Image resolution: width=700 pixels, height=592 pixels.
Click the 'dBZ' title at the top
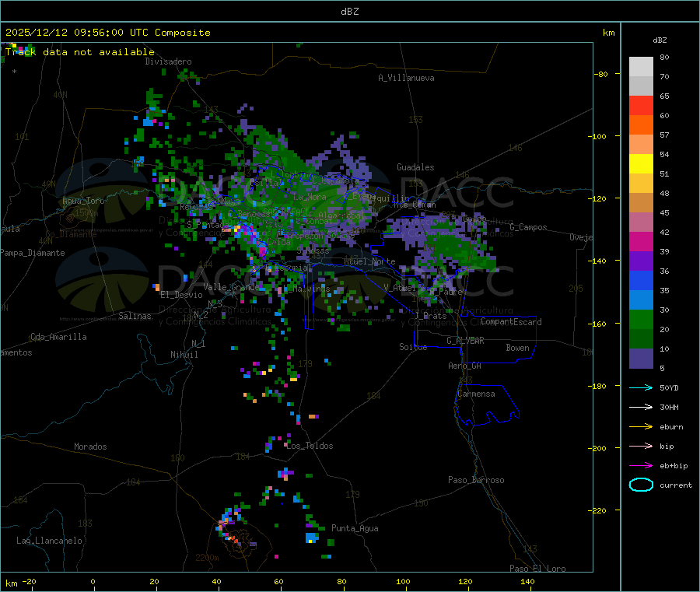click(349, 12)
